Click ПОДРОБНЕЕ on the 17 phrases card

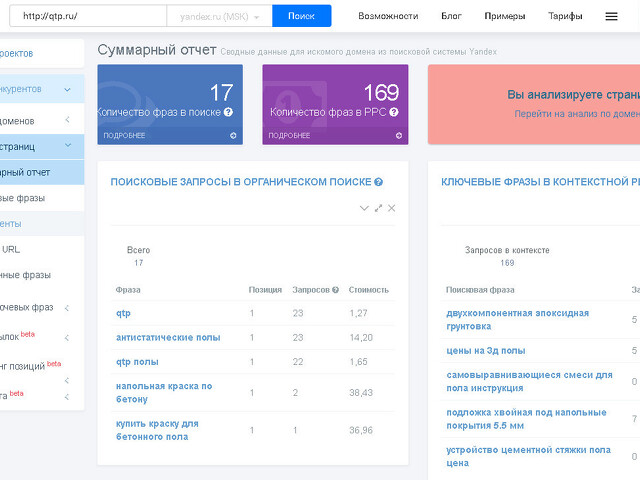point(124,136)
